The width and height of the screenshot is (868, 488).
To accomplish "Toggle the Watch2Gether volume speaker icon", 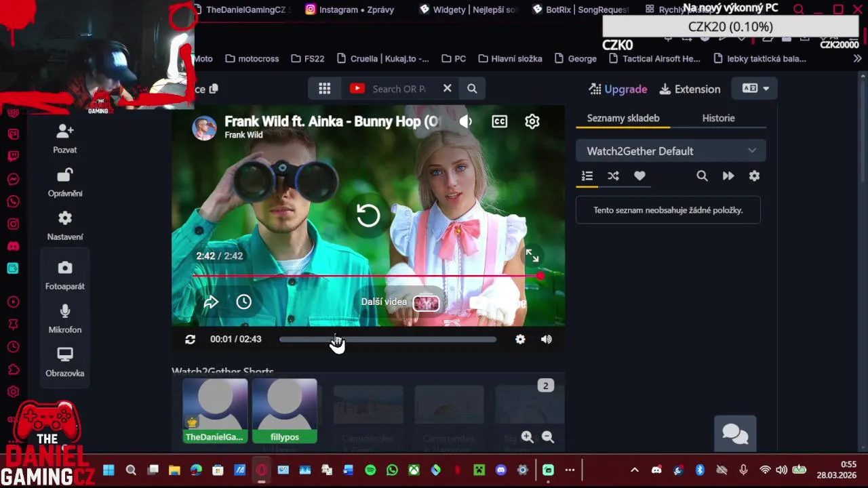I will [547, 340].
